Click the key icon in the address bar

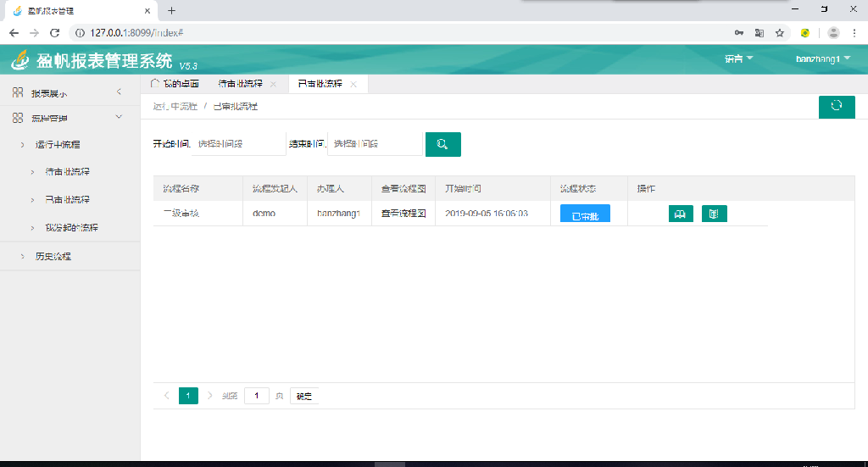pos(739,32)
